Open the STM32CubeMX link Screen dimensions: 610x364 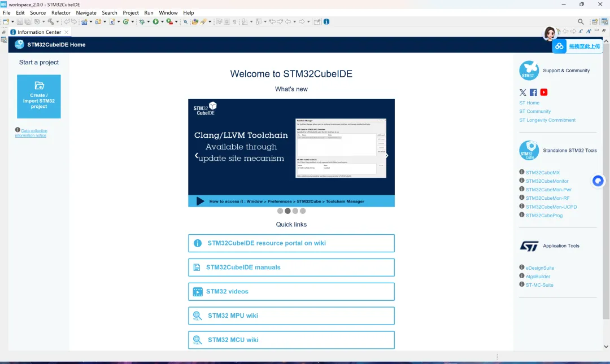tap(543, 172)
